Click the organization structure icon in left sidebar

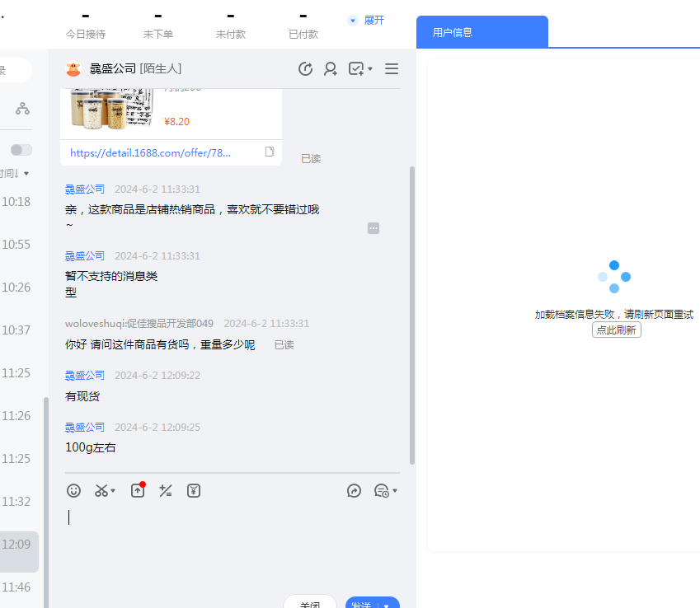pyautogui.click(x=22, y=109)
